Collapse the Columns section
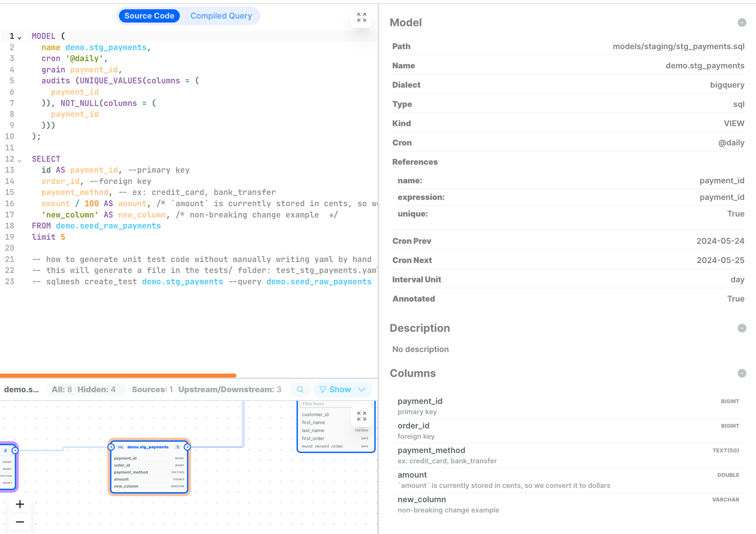Viewport: 756px width, 534px height. (742, 373)
